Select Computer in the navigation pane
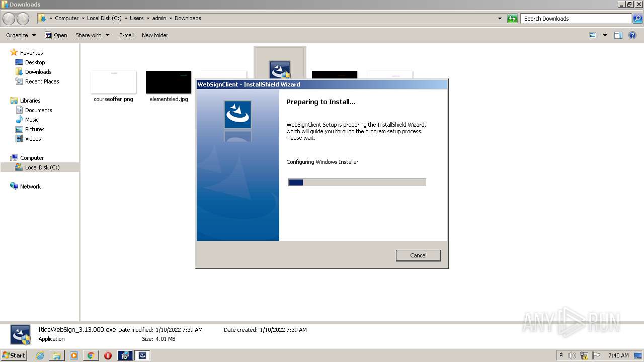The width and height of the screenshot is (644, 362). [x=32, y=158]
